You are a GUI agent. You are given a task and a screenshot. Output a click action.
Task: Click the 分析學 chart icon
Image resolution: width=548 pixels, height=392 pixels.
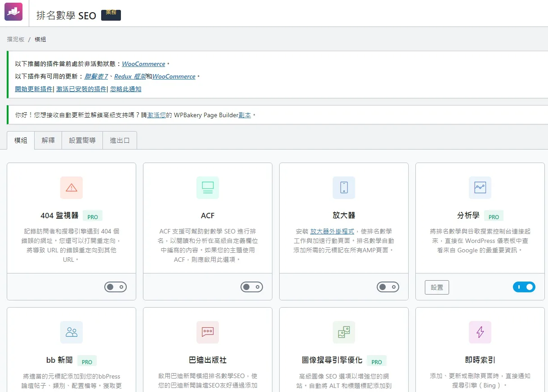(x=480, y=188)
